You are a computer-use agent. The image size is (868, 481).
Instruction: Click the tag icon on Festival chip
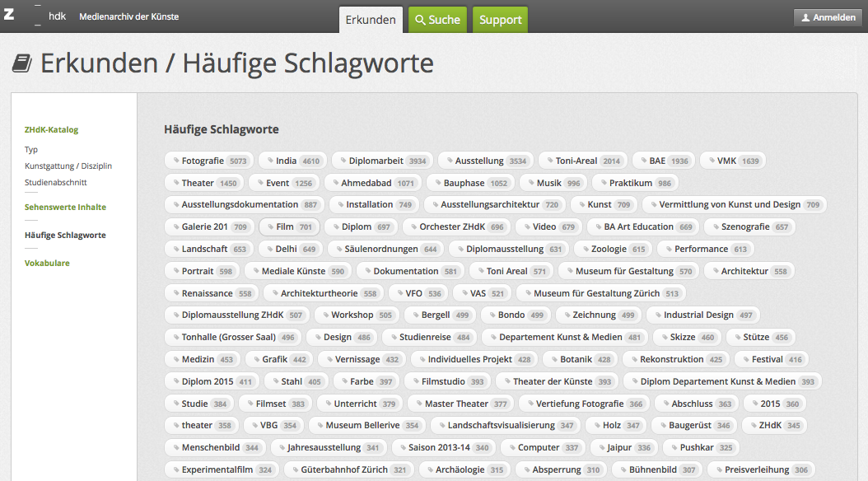(744, 359)
